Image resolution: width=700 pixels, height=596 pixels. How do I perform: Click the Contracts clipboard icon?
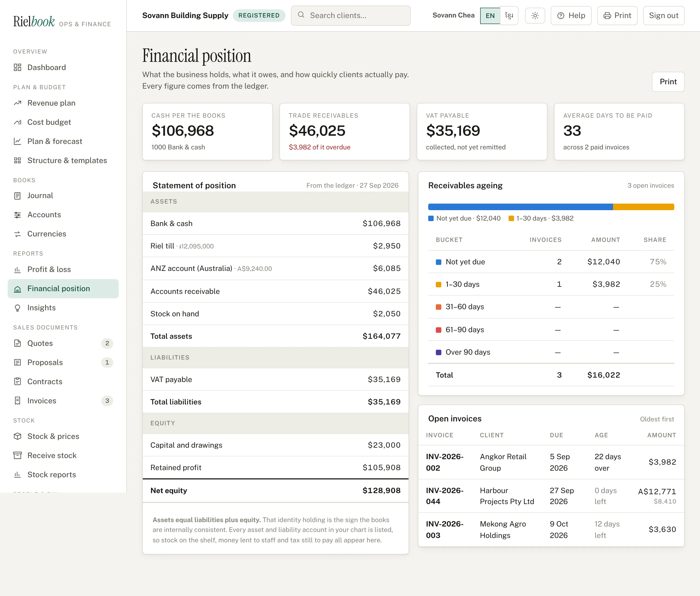pos(17,381)
